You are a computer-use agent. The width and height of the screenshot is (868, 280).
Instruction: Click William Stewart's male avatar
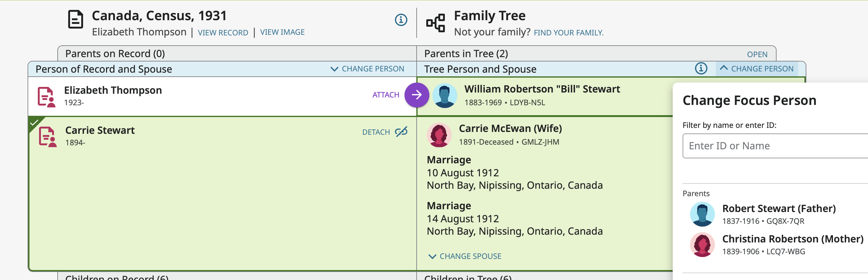(x=445, y=96)
